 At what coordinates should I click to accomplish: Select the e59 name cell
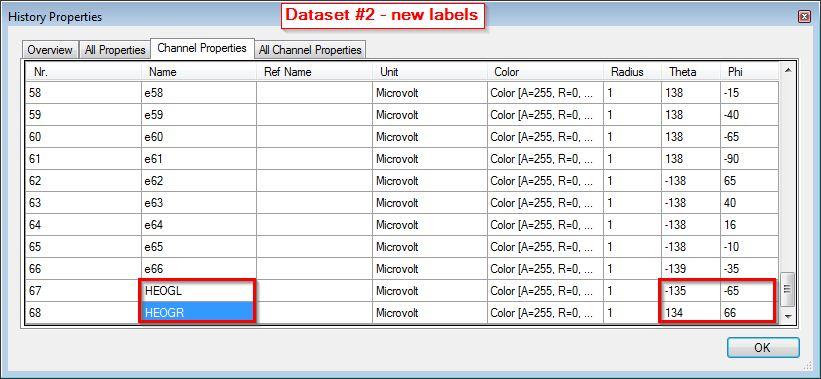click(x=199, y=115)
